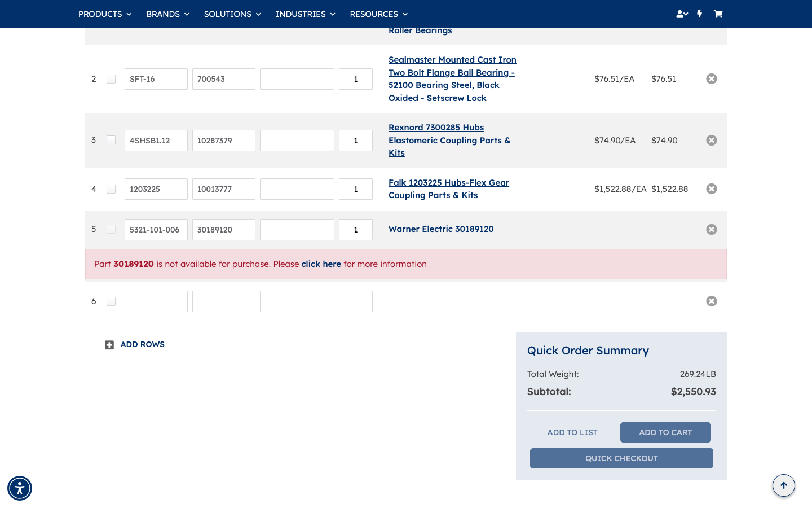Check the box on empty row 6
This screenshot has width=812, height=508.
111,301
